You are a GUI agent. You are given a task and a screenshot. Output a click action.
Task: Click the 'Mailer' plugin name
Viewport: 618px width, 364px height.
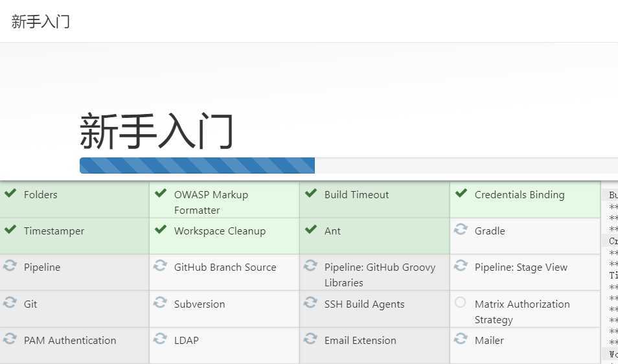pos(489,341)
